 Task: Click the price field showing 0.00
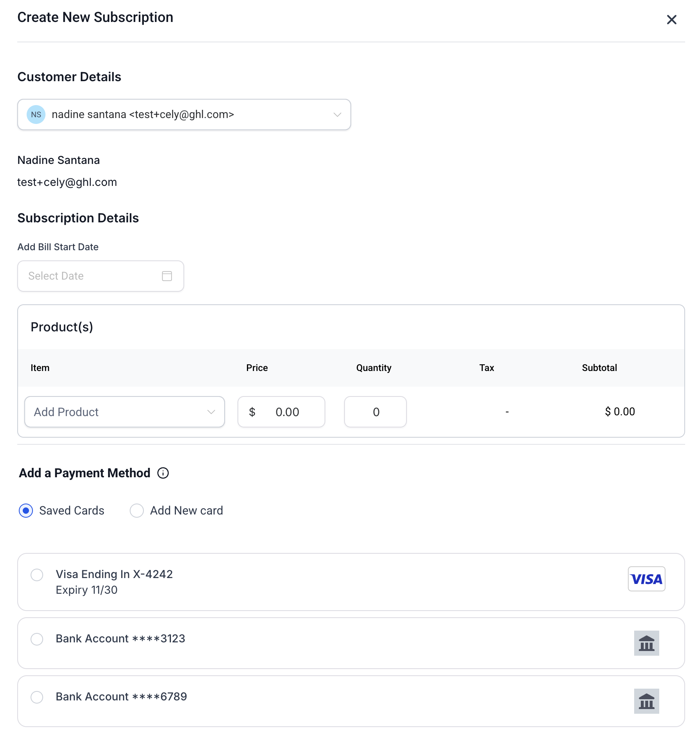point(281,412)
